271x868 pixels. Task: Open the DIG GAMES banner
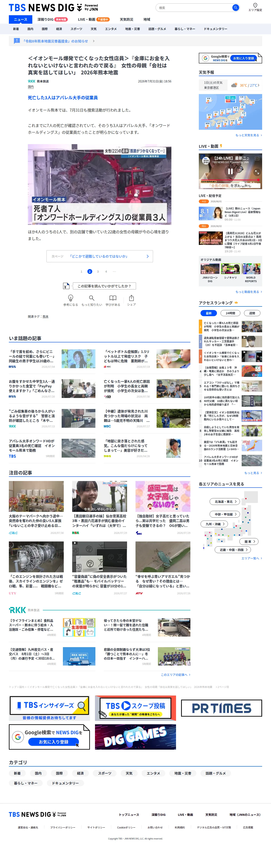click(135, 737)
